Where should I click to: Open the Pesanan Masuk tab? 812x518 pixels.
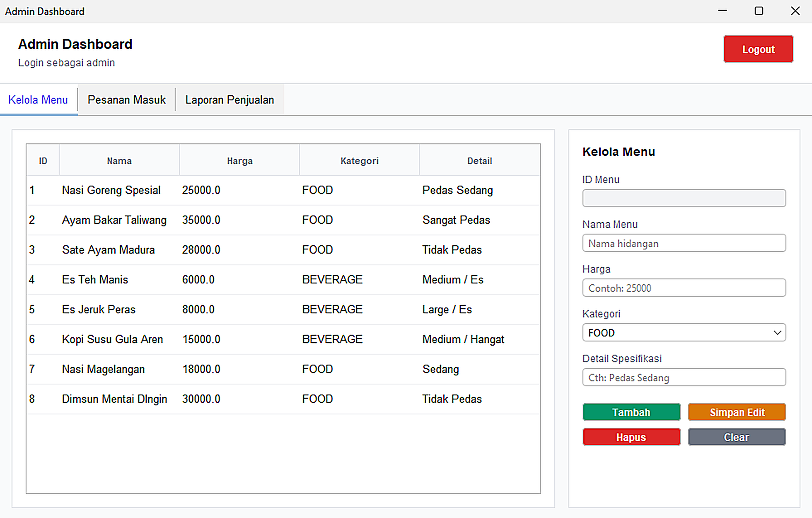click(126, 100)
